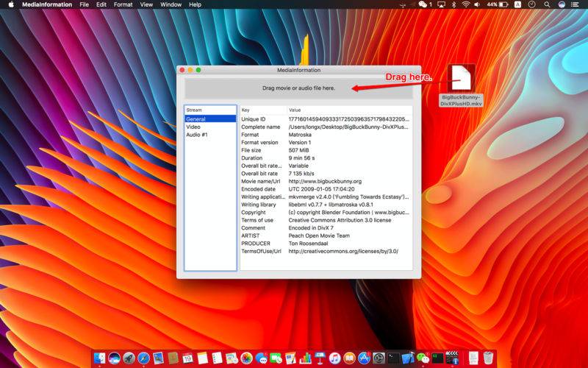Click the Value column header

(350, 110)
